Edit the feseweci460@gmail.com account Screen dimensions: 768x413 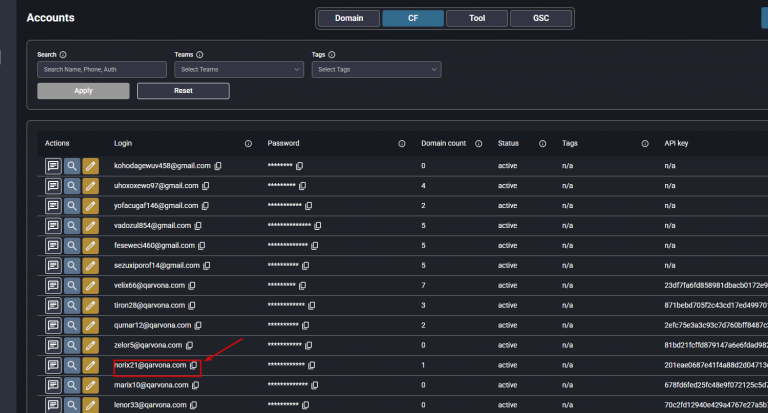pos(91,245)
